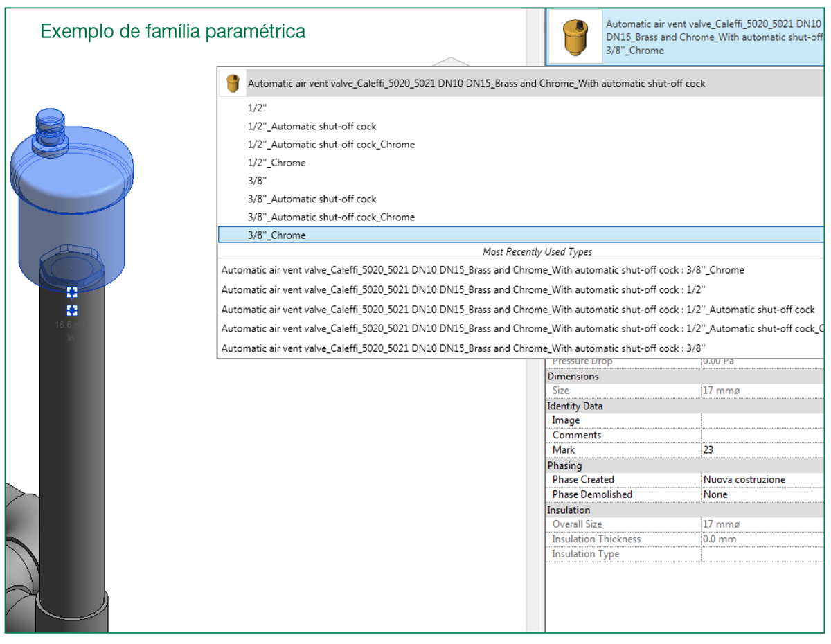
Task: Select the plain 3/8" type in the type list
Action: 258,181
